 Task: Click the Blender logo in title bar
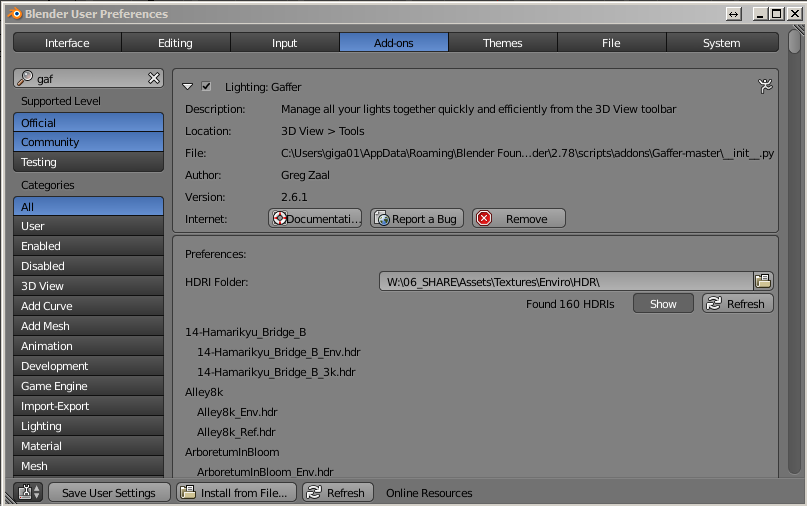(x=15, y=13)
